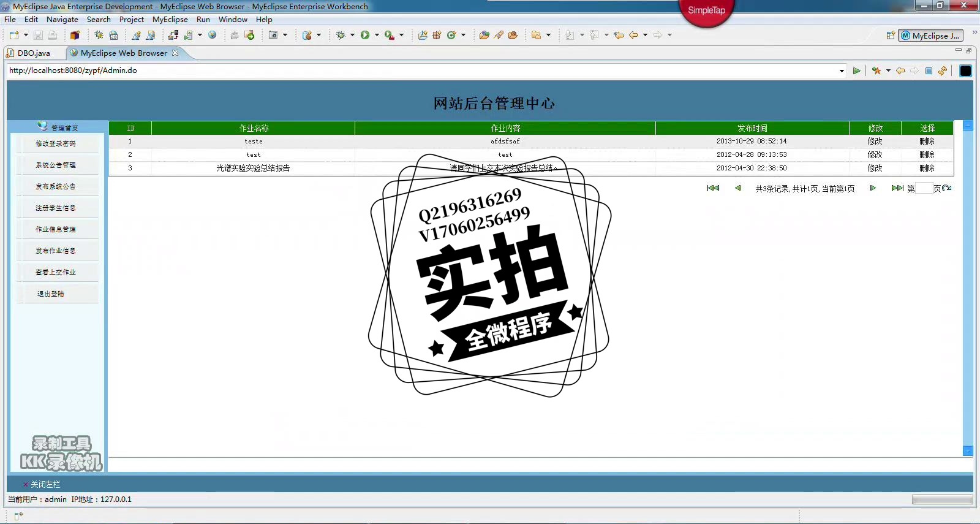Viewport: 980px width, 524px height.
Task: Open the Help menu
Action: (264, 19)
